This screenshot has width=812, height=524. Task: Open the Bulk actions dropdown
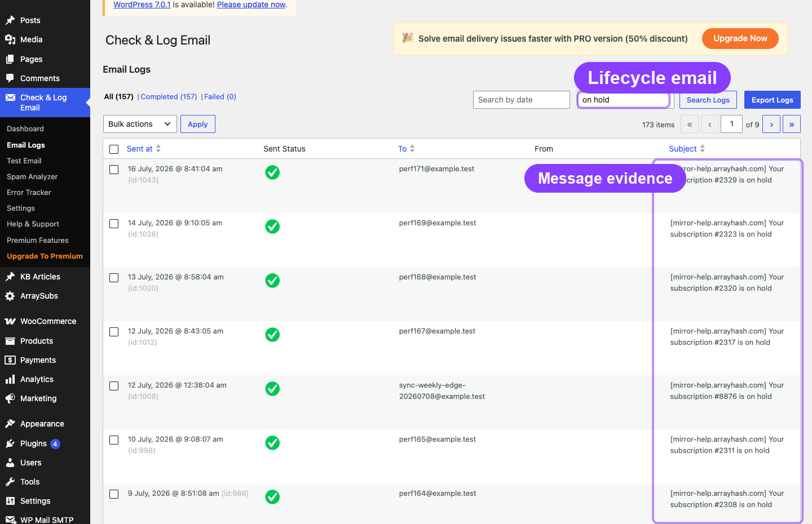pos(140,124)
